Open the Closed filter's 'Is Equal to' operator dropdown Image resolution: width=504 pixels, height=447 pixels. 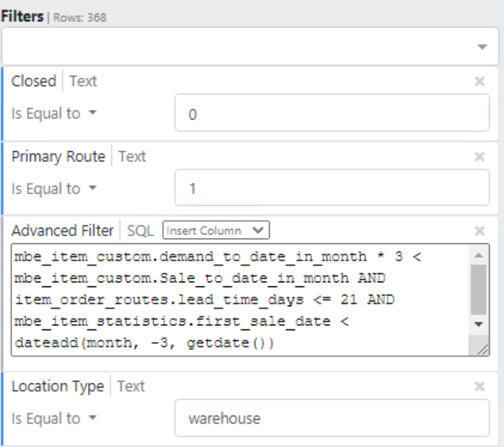tap(53, 113)
